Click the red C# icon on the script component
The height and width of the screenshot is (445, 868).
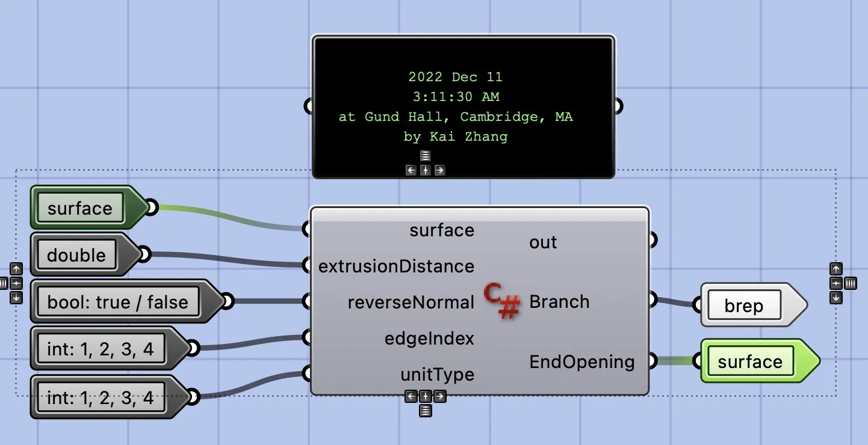(x=502, y=301)
